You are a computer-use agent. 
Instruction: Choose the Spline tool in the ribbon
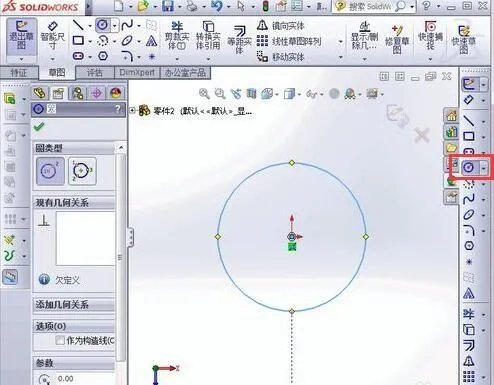[127, 25]
